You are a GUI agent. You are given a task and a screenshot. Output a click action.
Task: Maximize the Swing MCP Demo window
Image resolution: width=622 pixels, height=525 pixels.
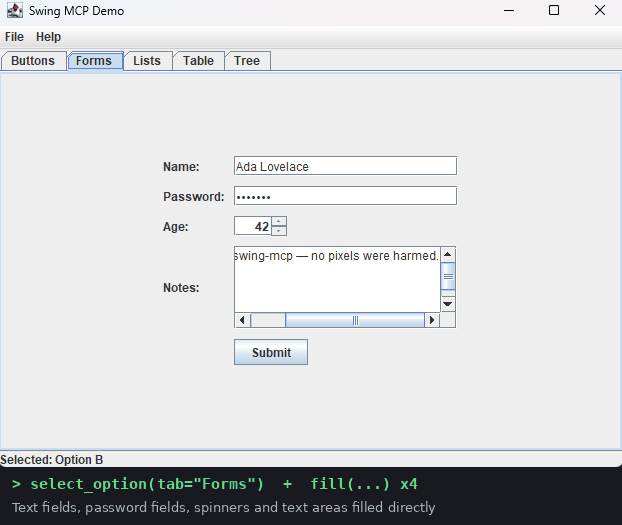pos(554,11)
